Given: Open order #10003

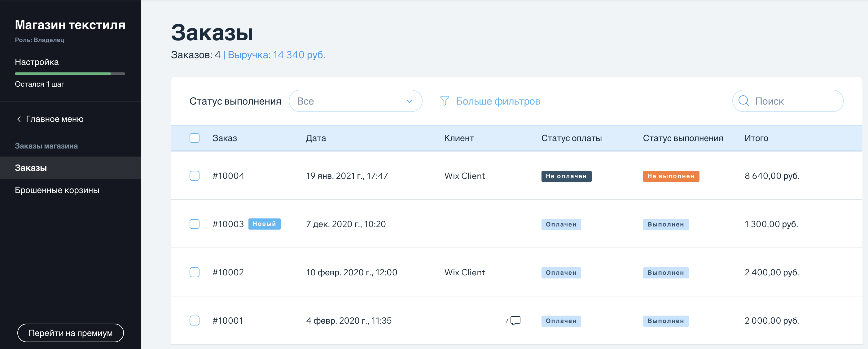Looking at the screenshot, I should pos(228,224).
